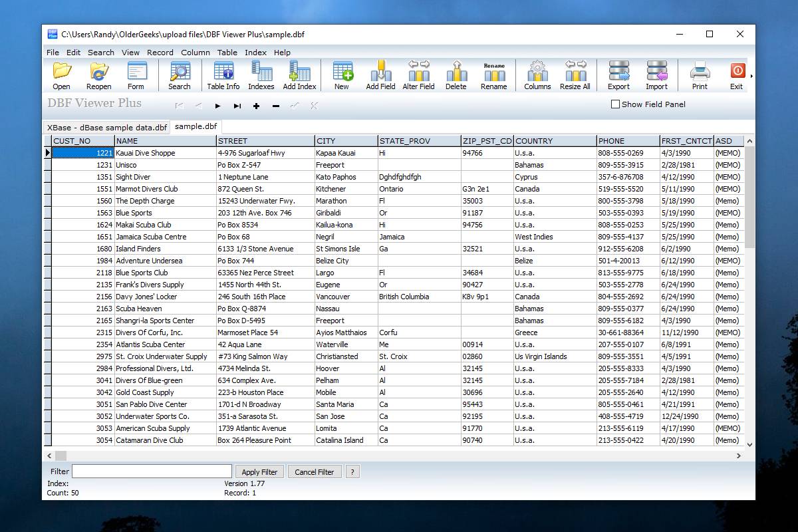
Task: Click the Cancel Filter button
Action: pos(315,471)
